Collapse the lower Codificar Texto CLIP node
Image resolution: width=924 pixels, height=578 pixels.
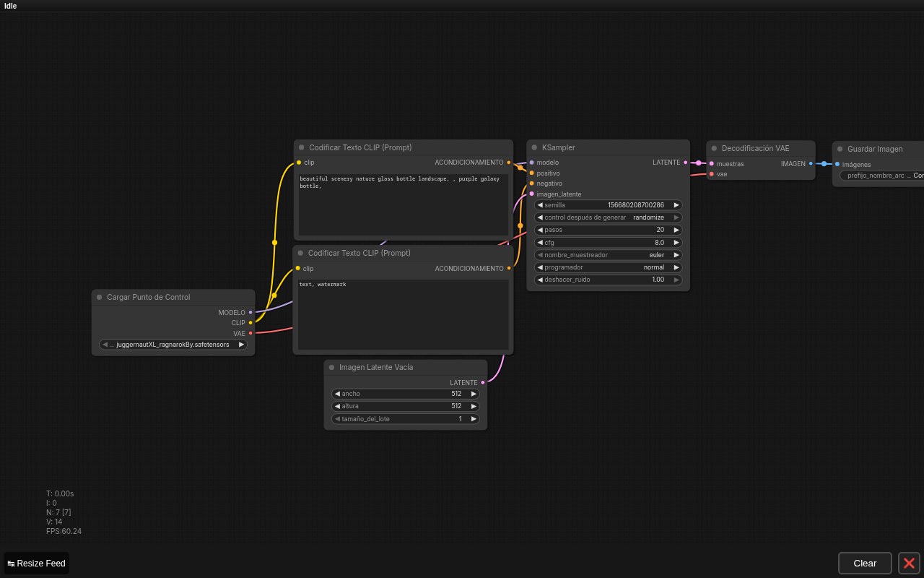point(300,253)
